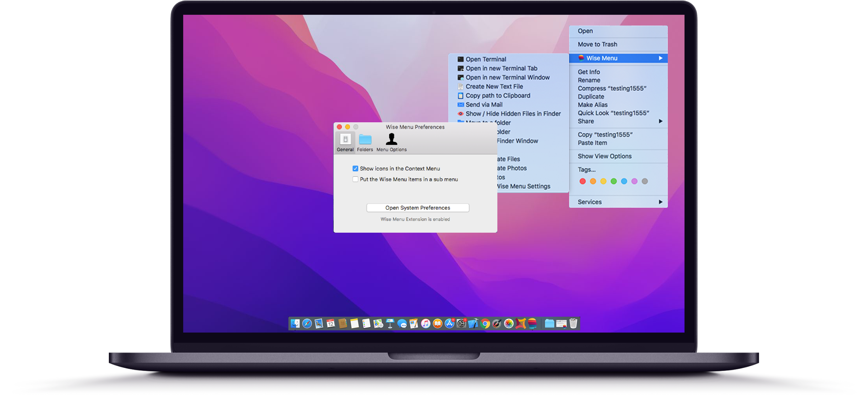Open the Mail stamp icon in Dock
The height and width of the screenshot is (397, 868).
tap(319, 324)
